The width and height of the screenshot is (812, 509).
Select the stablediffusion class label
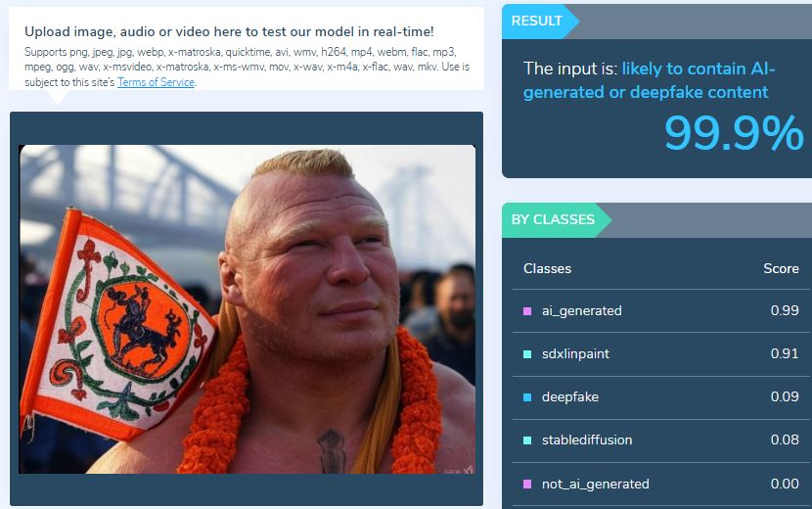[x=587, y=440]
